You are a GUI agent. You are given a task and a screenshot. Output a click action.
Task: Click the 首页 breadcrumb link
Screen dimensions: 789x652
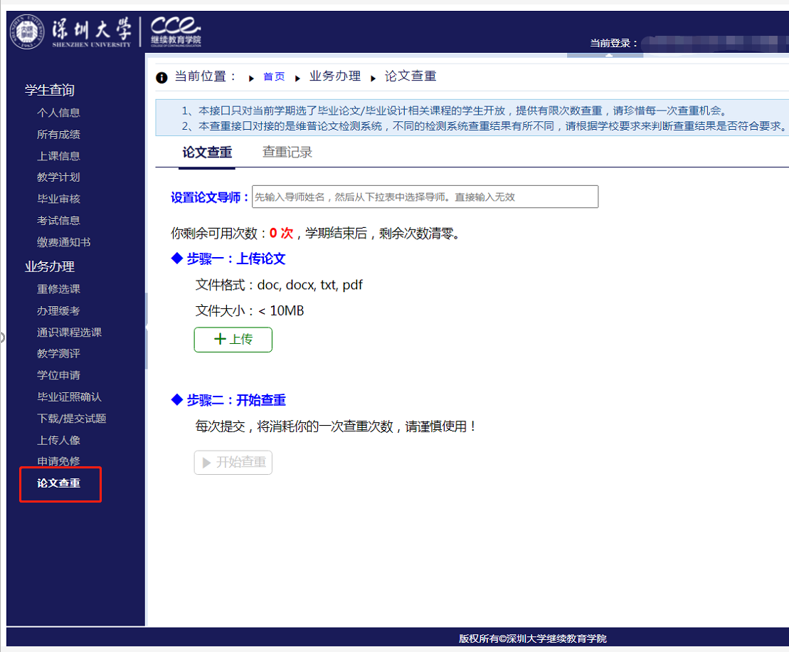[273, 77]
